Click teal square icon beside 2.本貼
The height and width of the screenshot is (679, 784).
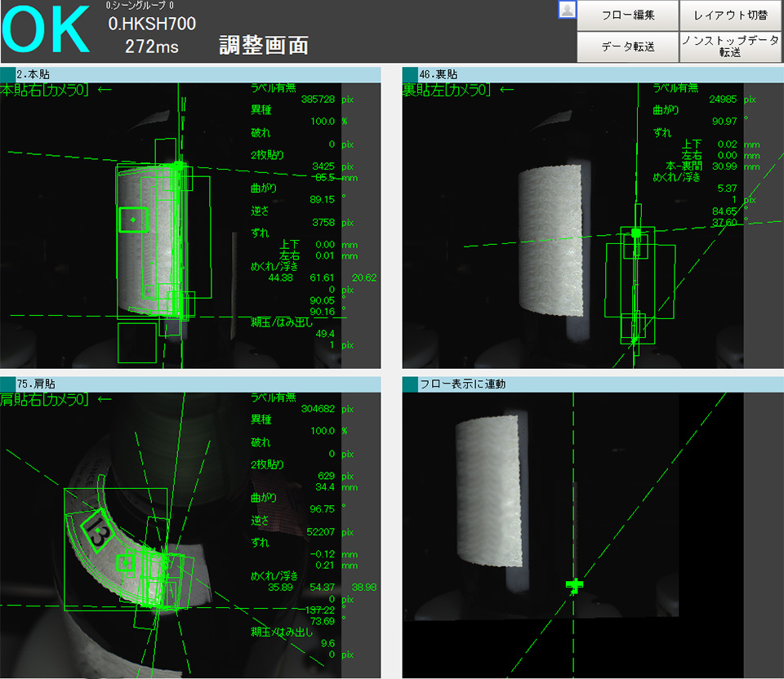coord(8,74)
